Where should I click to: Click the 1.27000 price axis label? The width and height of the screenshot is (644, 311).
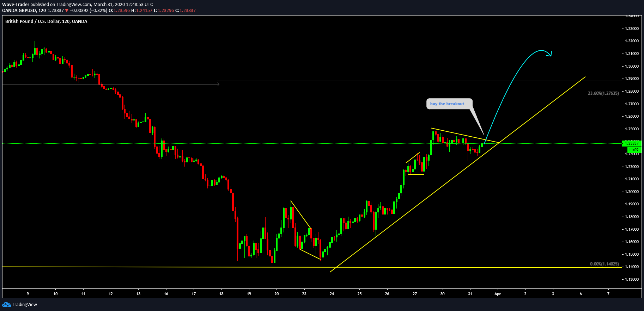pyautogui.click(x=632, y=104)
